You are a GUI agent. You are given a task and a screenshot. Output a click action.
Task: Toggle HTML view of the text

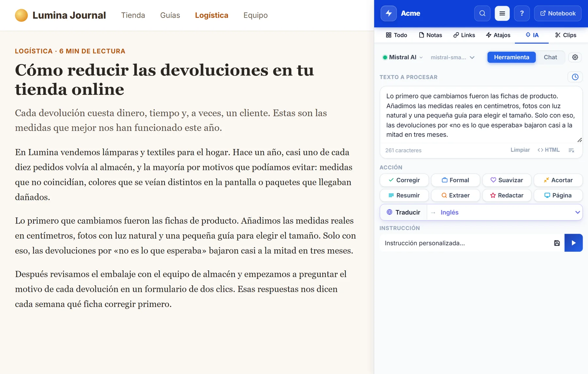(548, 150)
